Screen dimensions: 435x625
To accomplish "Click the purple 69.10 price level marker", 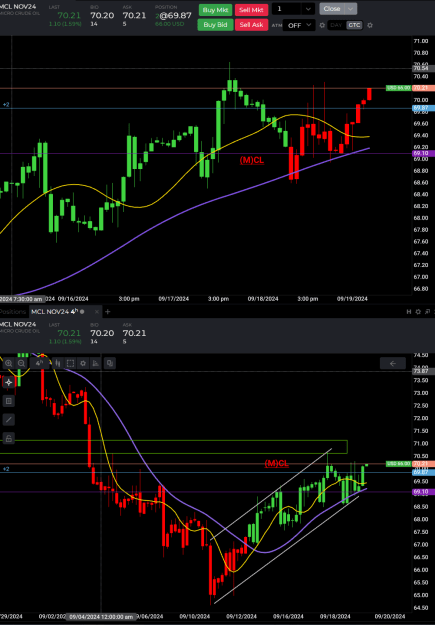I will (x=421, y=153).
